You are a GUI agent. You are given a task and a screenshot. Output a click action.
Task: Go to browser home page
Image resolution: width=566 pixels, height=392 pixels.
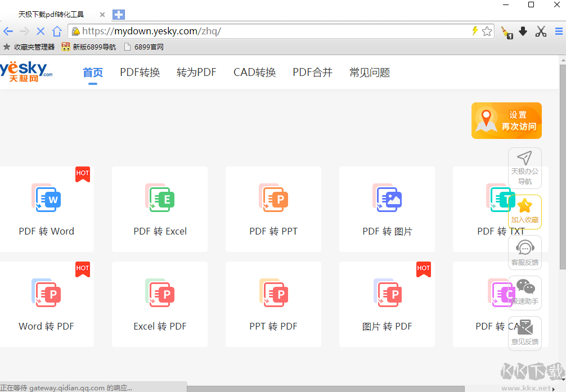(57, 31)
